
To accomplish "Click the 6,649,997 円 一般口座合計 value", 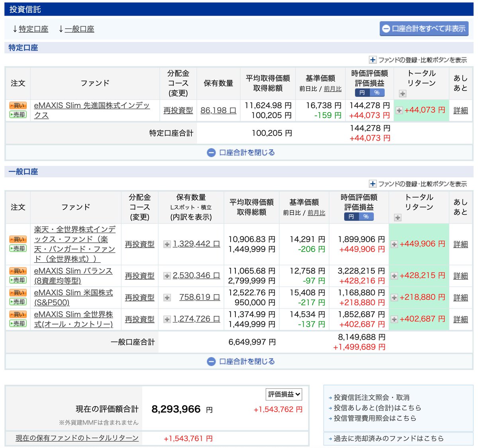I will (252, 342).
